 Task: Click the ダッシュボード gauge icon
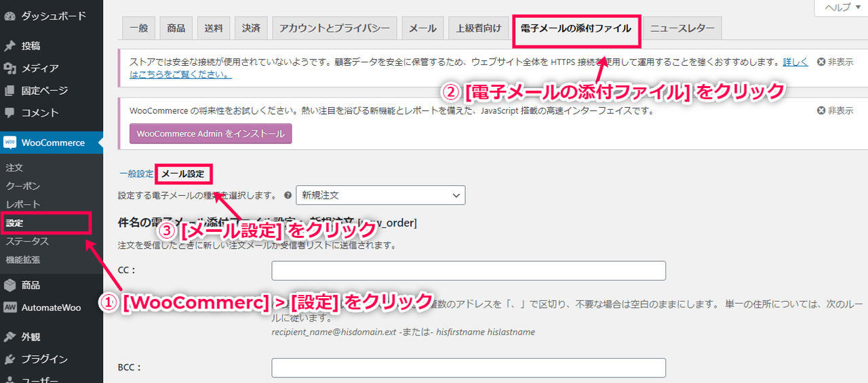coord(9,15)
